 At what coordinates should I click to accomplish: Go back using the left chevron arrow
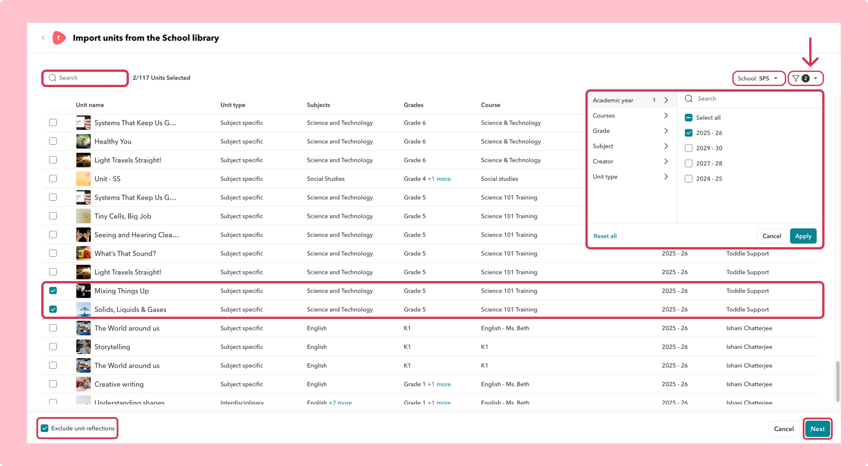[43, 38]
